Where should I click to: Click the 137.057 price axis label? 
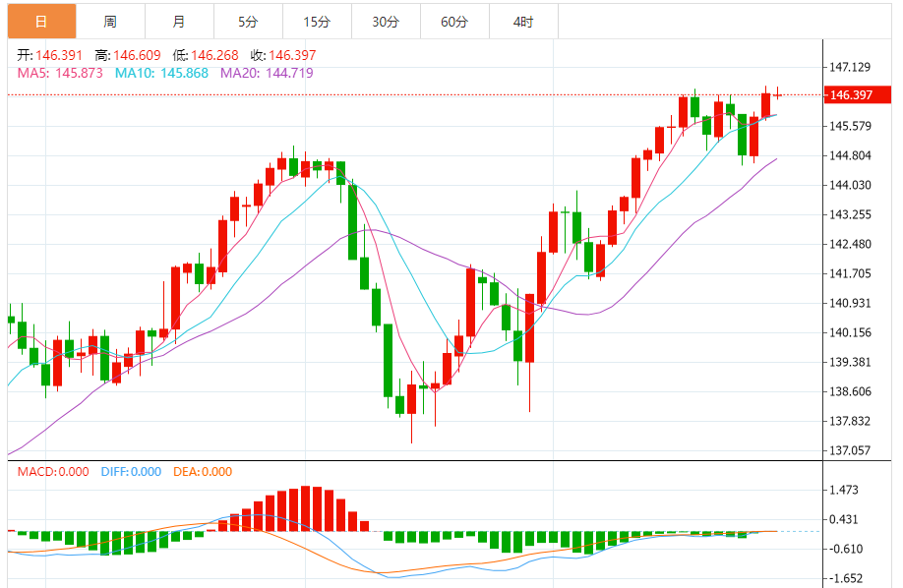pyautogui.click(x=850, y=451)
